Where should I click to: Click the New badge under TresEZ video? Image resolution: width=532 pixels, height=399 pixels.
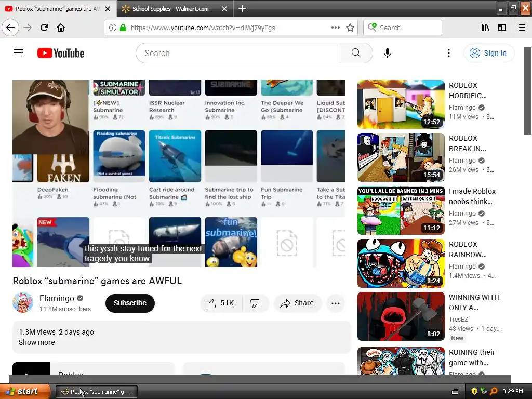(x=457, y=338)
